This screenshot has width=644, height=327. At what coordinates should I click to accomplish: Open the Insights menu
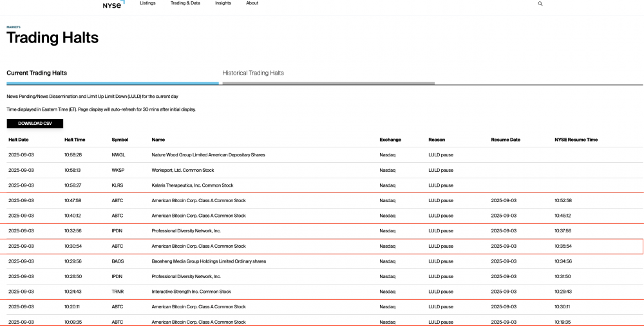(223, 3)
